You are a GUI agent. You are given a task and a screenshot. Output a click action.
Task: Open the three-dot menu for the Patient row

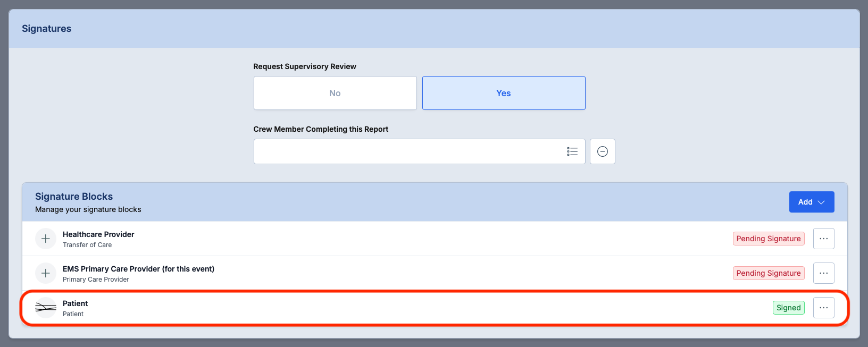(823, 308)
